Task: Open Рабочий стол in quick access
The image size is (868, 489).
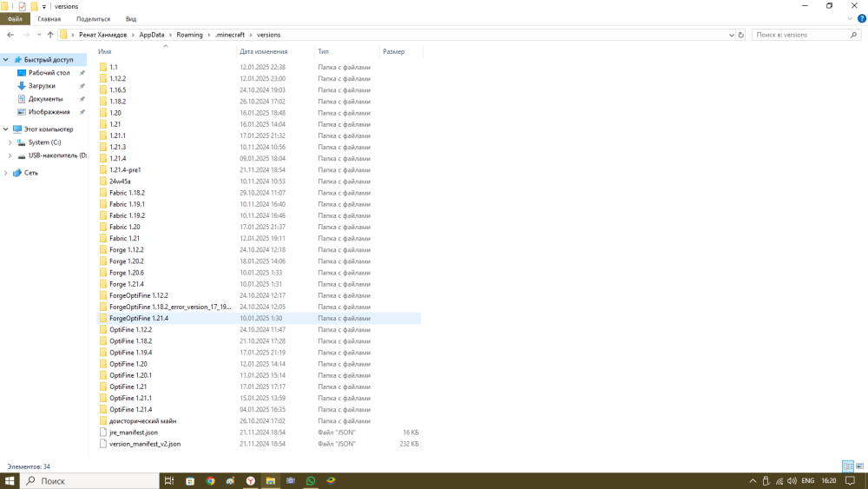Action: (49, 73)
